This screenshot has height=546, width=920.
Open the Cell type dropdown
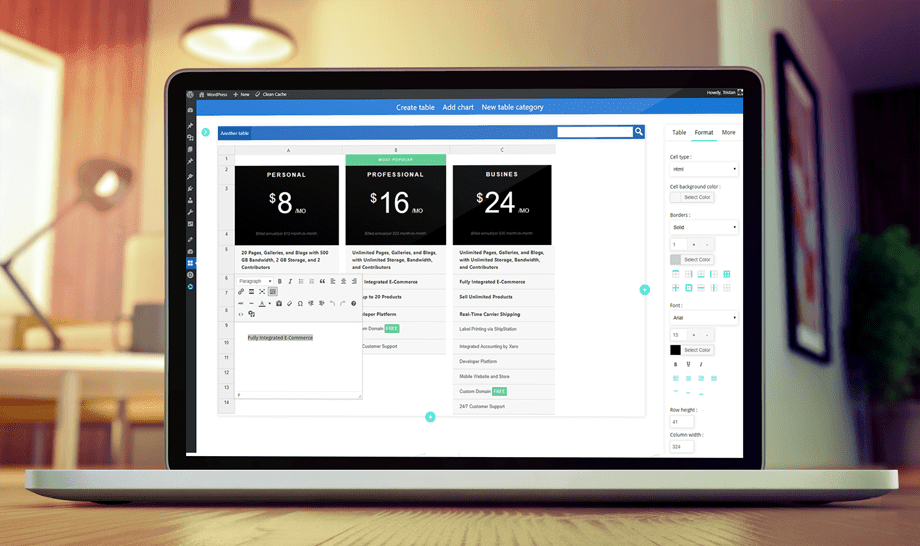704,170
